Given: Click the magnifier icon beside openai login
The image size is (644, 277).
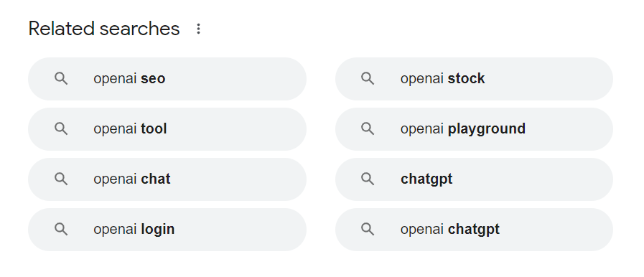Looking at the screenshot, I should [x=61, y=229].
